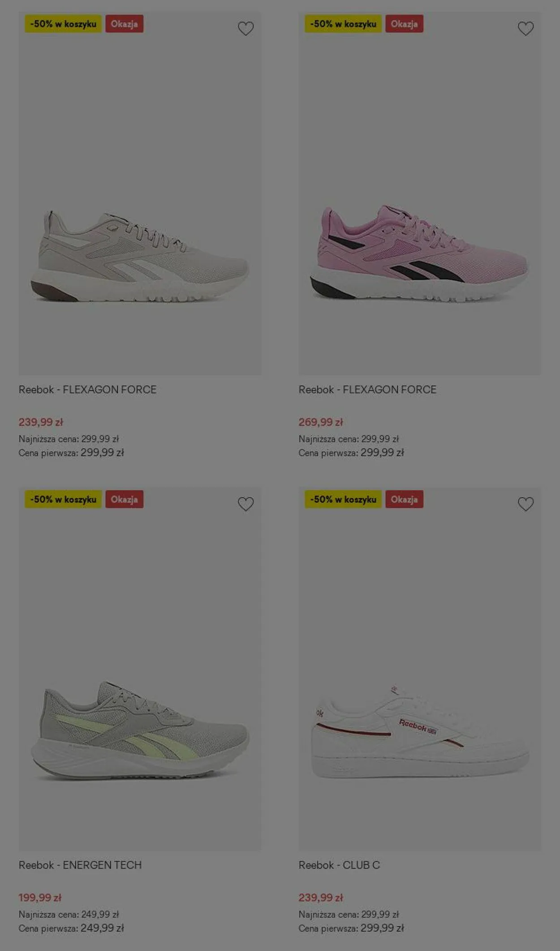Open pink Reebok Flexagon Force image

coord(420,194)
